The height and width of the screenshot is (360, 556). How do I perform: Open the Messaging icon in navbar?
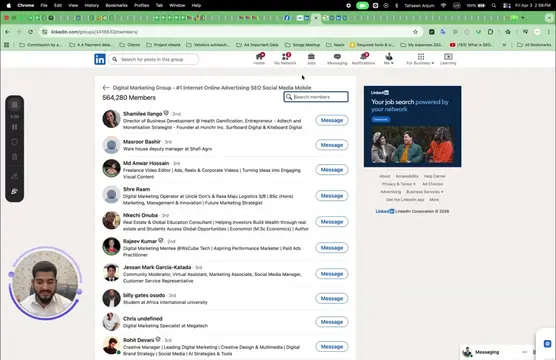(x=337, y=59)
